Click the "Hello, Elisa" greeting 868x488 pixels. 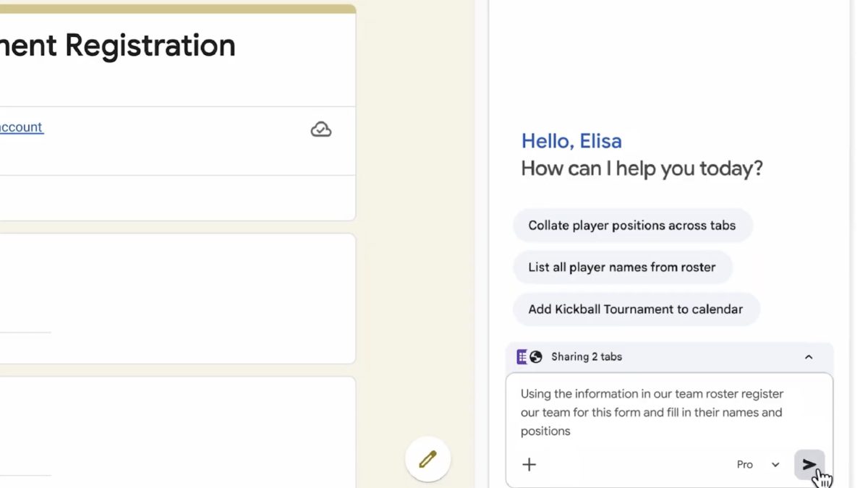tap(571, 141)
